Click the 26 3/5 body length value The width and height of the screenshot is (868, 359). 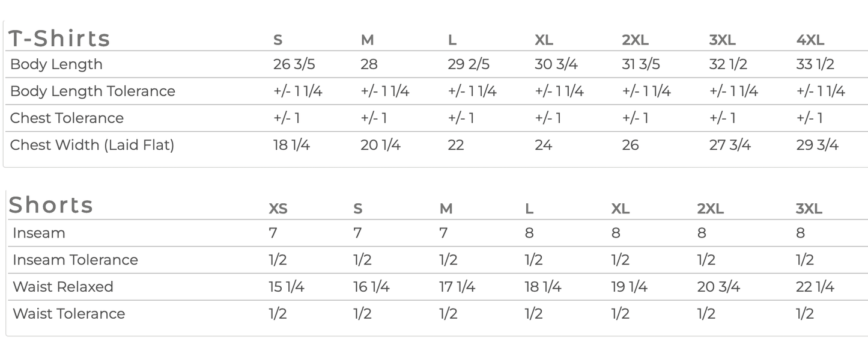(x=294, y=64)
